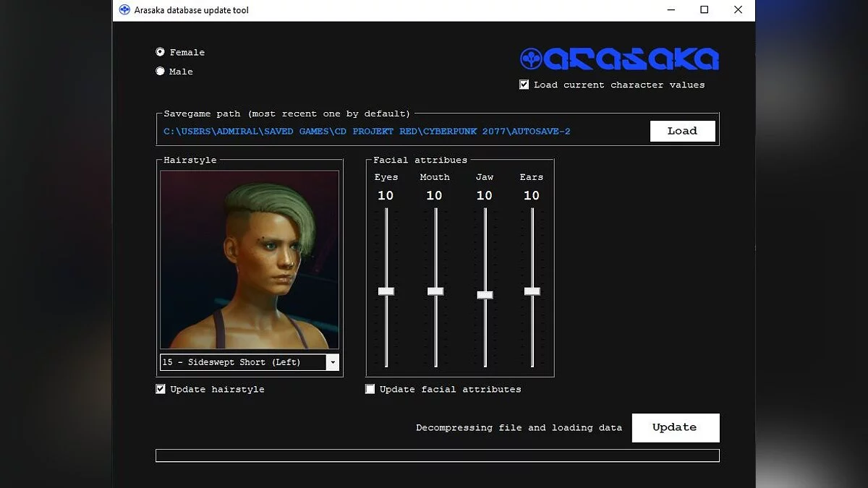Uncheck Load current character values

tap(524, 85)
